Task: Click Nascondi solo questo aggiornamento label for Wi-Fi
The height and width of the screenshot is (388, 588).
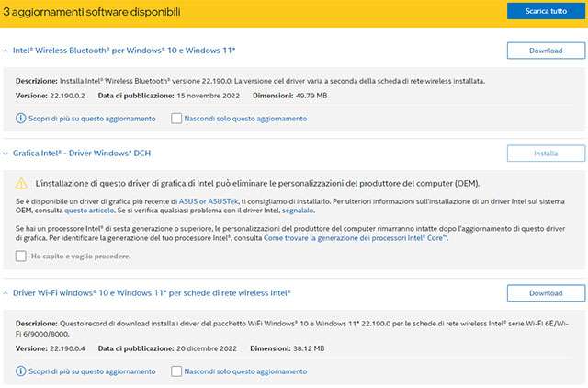Action: tap(245, 371)
